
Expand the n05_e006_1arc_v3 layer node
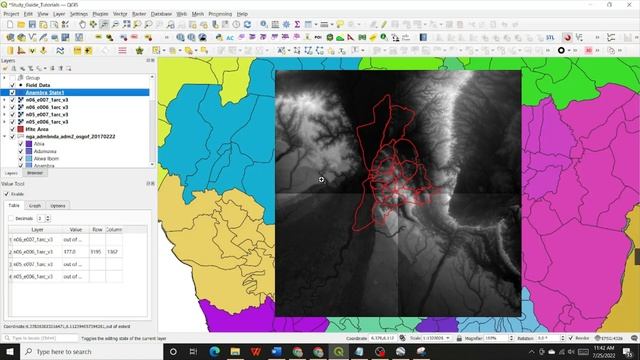(4, 122)
